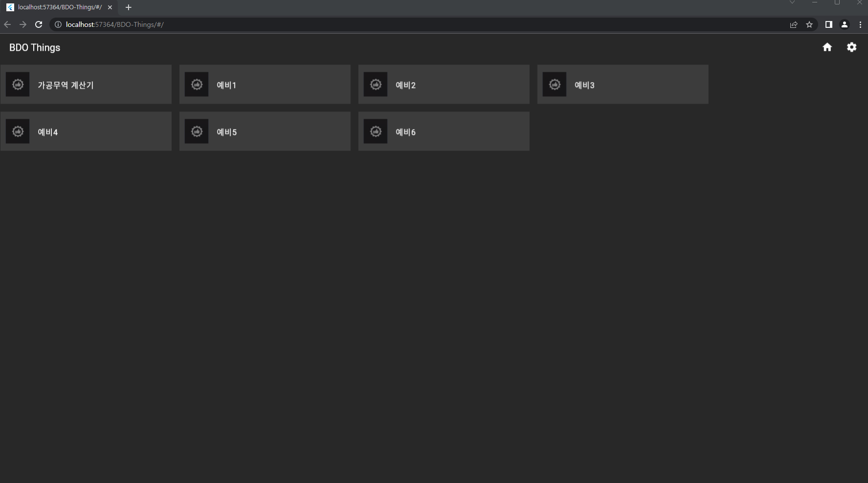Click the icon on 예비3 card
The image size is (868, 483).
click(554, 84)
